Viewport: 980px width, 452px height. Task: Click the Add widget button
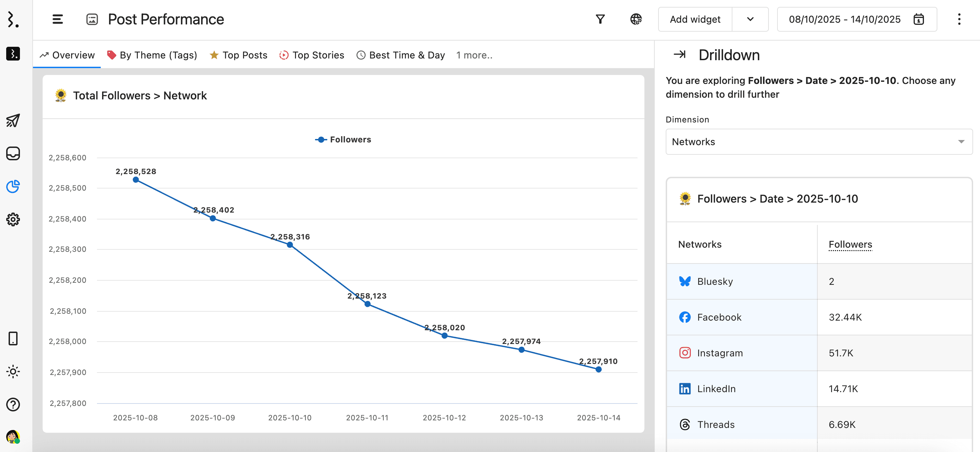(x=695, y=19)
